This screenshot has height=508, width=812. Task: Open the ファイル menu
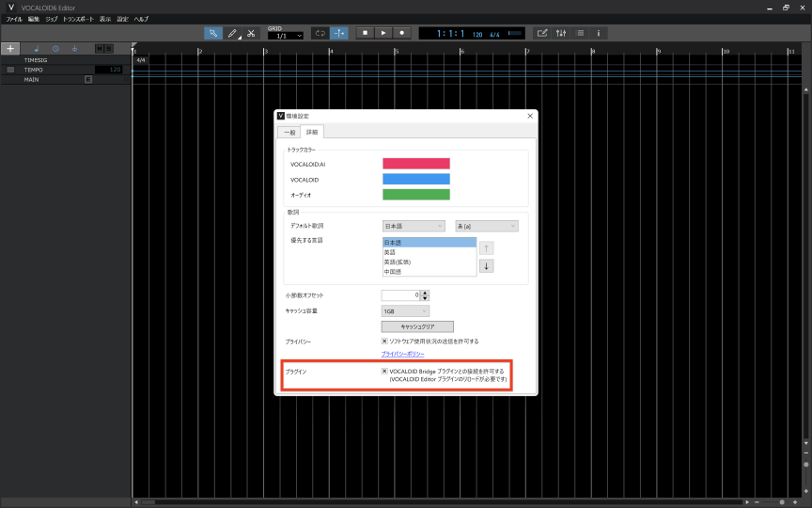pos(13,19)
